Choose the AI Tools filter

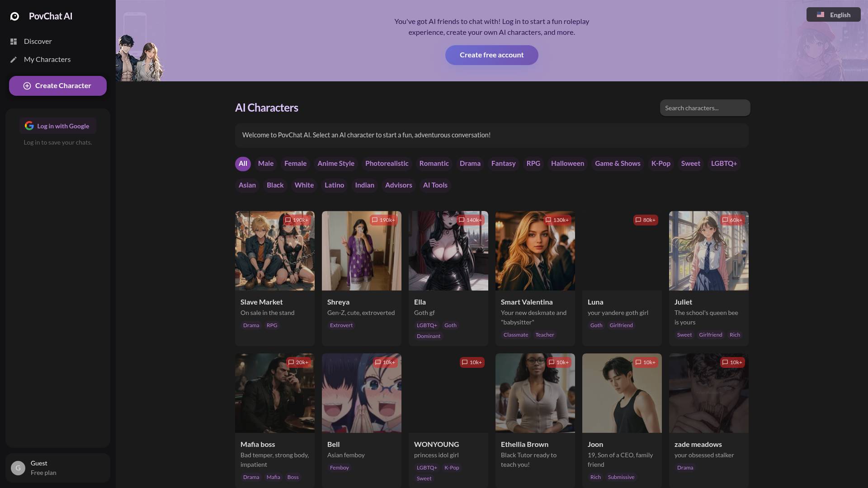tap(435, 185)
